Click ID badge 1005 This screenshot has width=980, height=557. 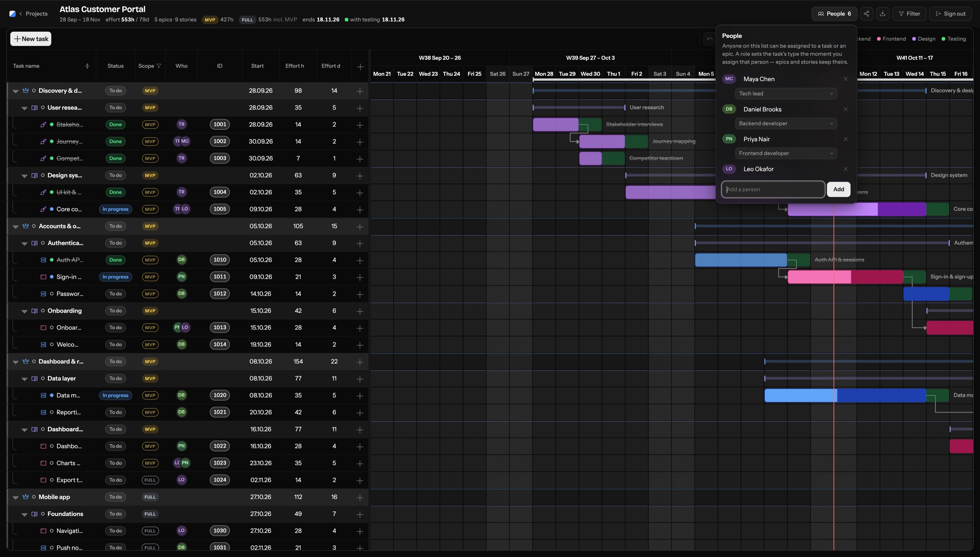220,209
